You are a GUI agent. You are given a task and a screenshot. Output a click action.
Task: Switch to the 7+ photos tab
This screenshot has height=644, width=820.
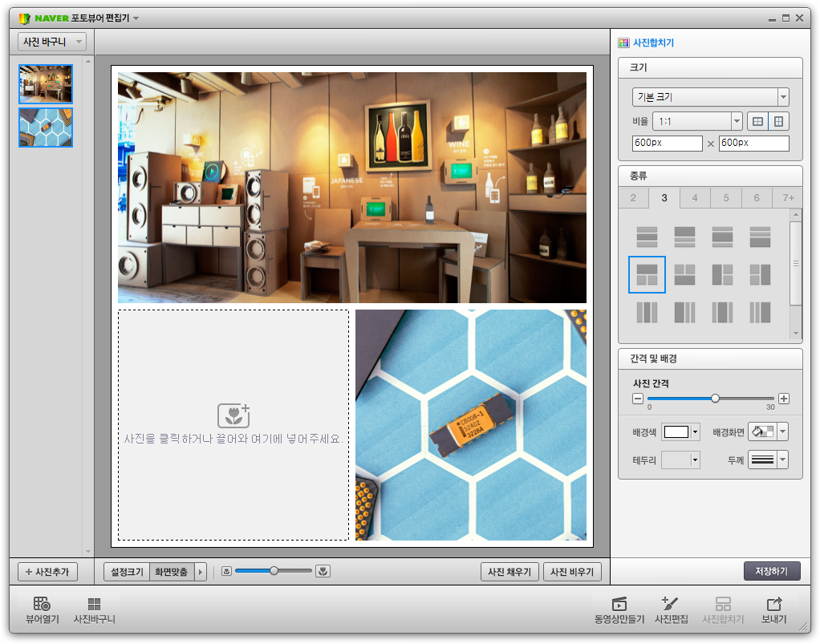788,197
